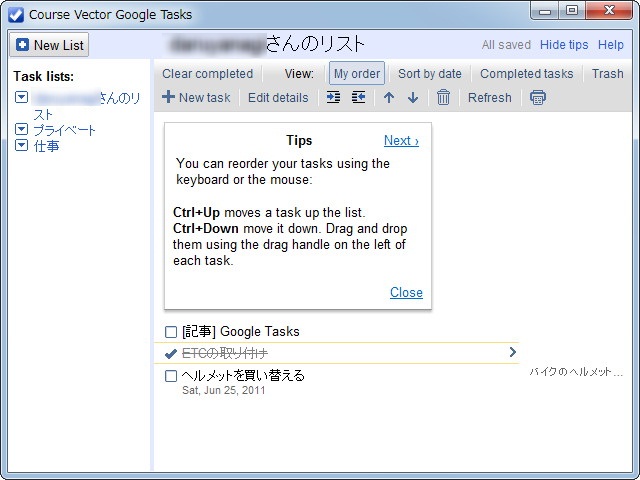Check the ヘルメットを買い替える checkbox
The height and width of the screenshot is (480, 640).
click(x=171, y=376)
